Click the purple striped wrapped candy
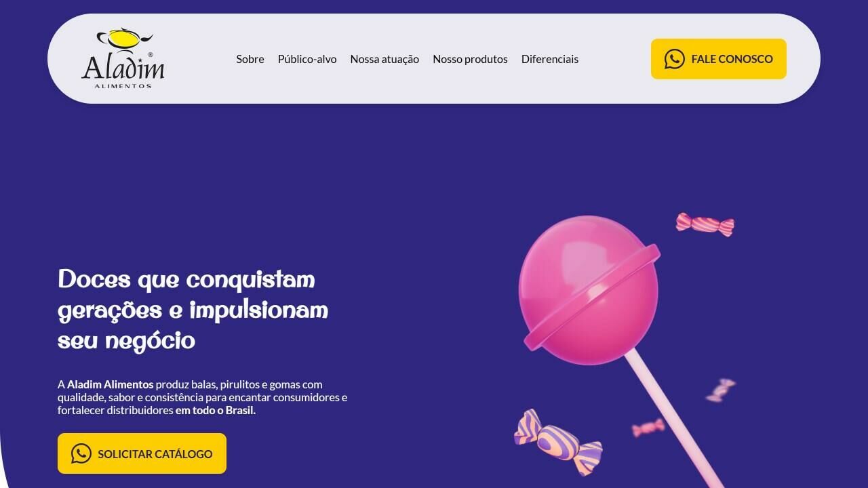 point(558,442)
